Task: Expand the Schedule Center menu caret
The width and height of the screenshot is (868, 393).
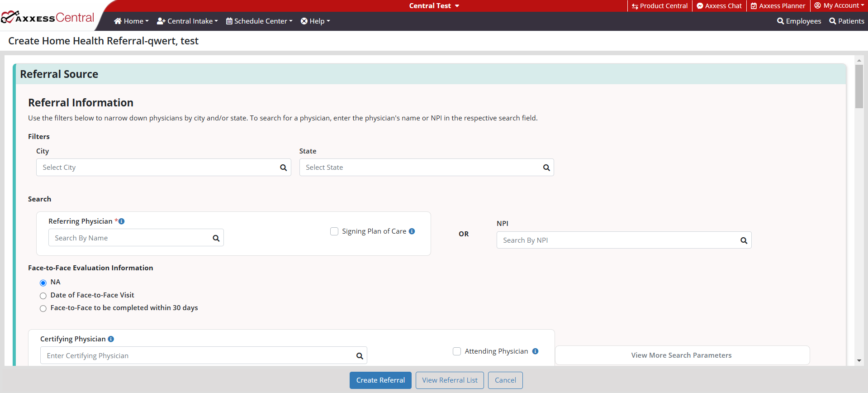Action: 291,21
